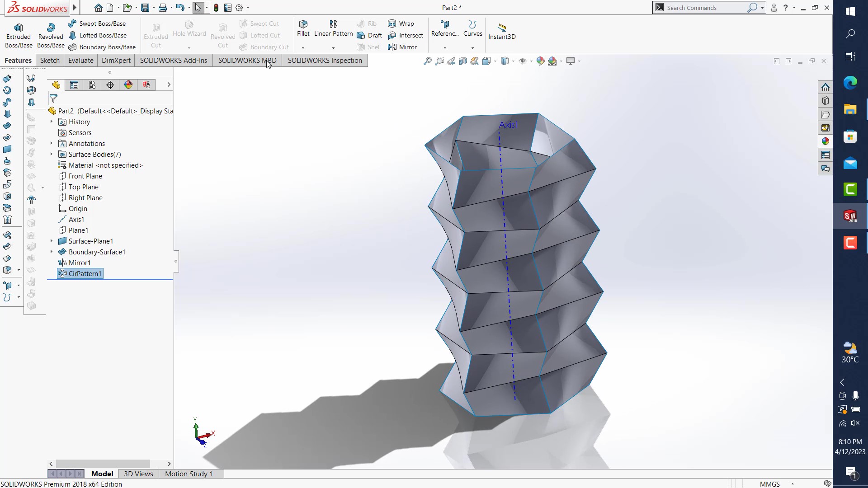This screenshot has height=488, width=868.
Task: Click the Extruded Boss/Base tool icon
Action: (19, 28)
